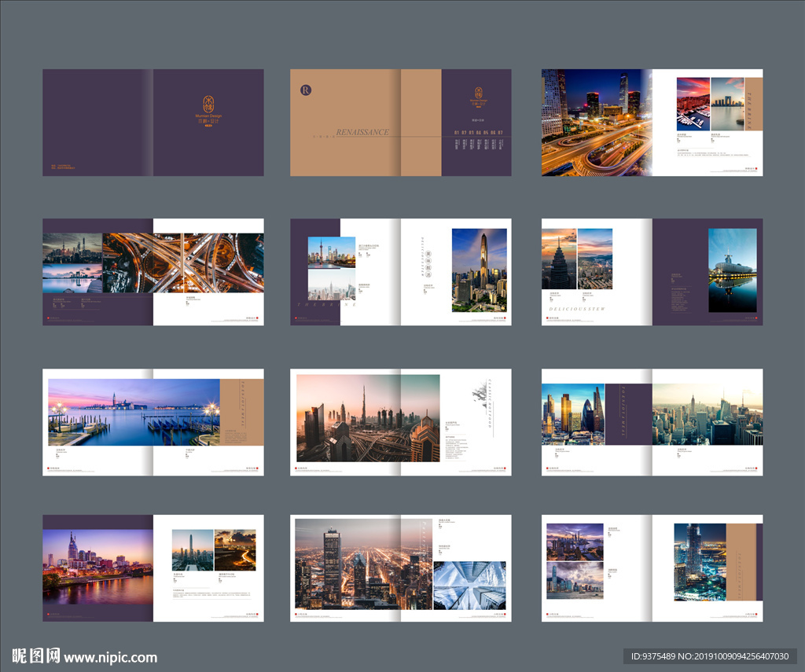The width and height of the screenshot is (805, 672).
Task: Select the blue night tower photo beside tan strip
Action: 700,562
